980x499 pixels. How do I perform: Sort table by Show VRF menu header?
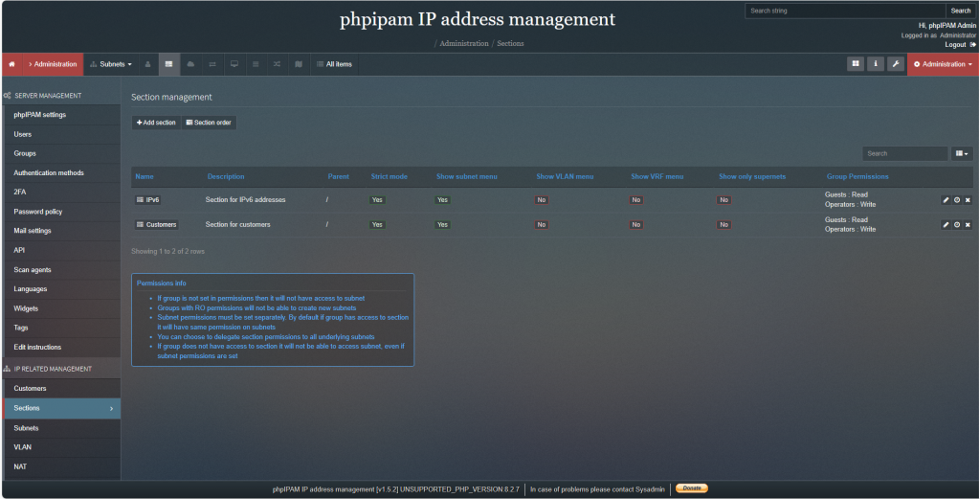pos(657,177)
